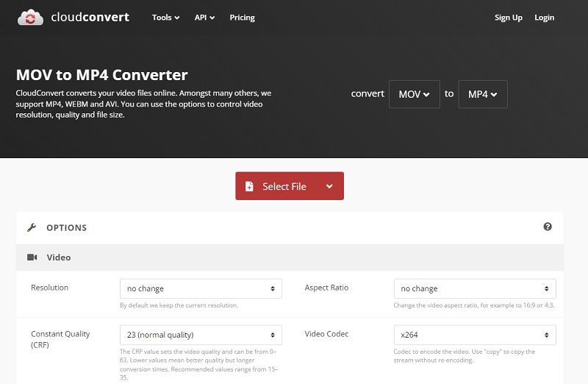Open the Tools menu

pyautogui.click(x=165, y=18)
